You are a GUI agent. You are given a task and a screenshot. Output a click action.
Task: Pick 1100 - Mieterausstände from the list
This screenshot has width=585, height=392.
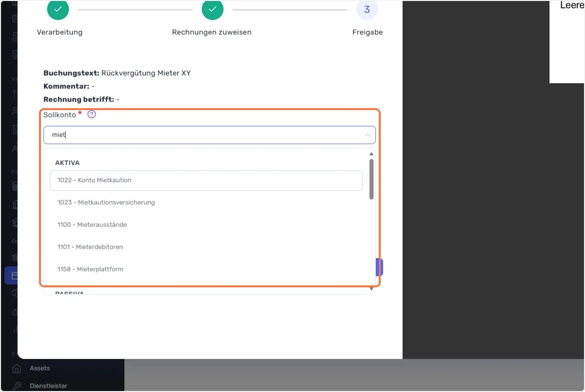pos(206,225)
